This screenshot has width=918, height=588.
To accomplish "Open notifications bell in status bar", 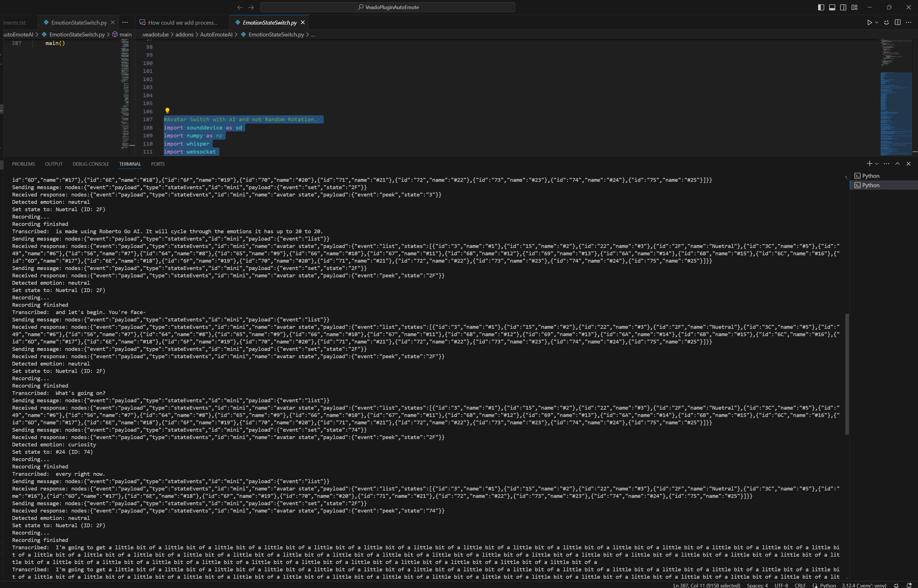I will (x=909, y=585).
